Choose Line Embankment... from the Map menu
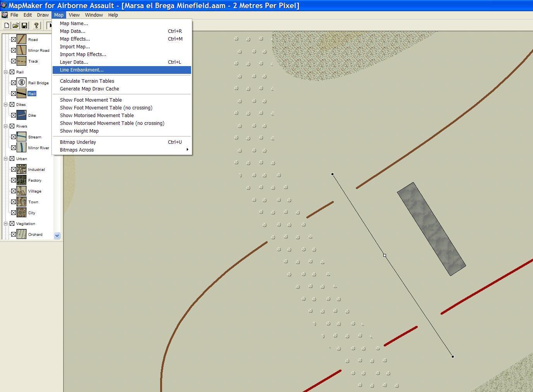This screenshot has width=533, height=392. [122, 70]
